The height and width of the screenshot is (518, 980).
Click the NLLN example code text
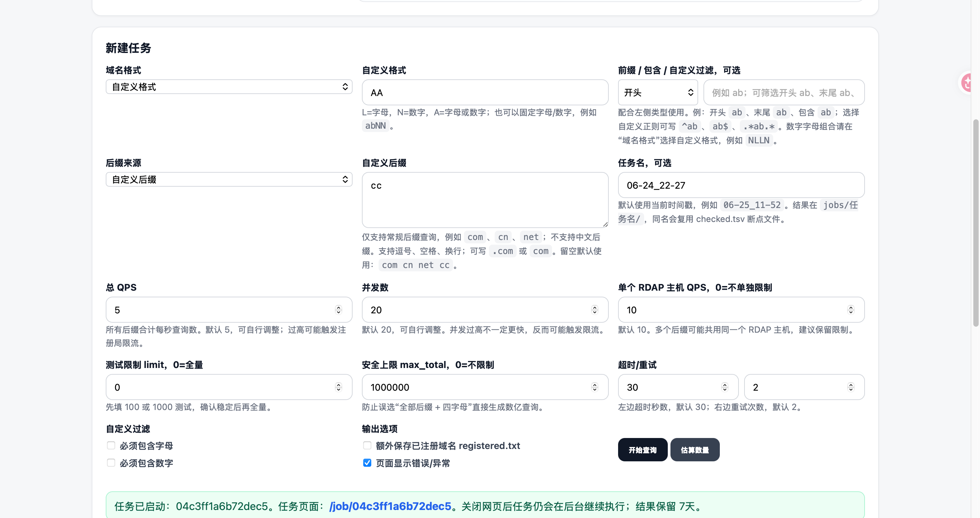[x=759, y=140]
